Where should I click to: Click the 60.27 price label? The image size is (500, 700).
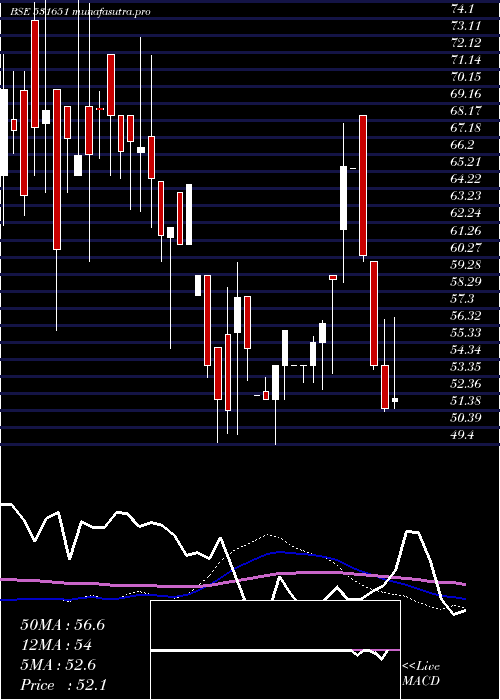(466, 248)
